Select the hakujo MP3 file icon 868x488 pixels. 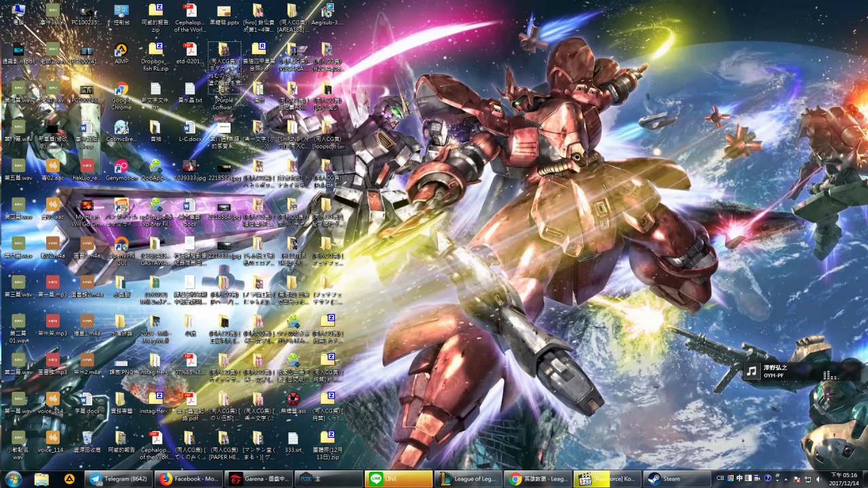pos(87,167)
